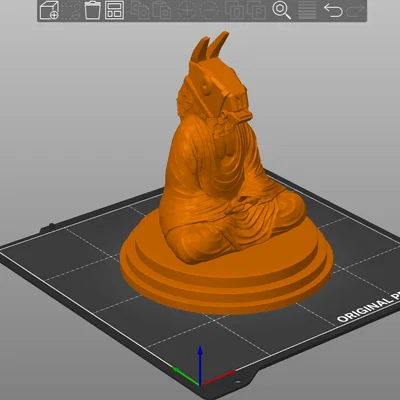This screenshot has height=400, width=400.
Task: Click the Variable layer height icon
Action: tap(307, 11)
